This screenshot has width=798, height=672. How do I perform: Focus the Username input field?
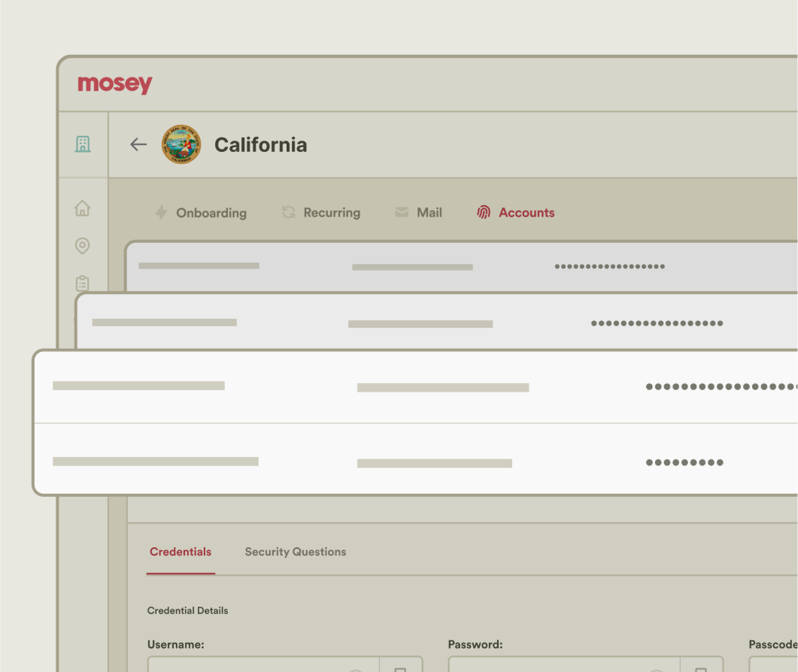[248, 664]
